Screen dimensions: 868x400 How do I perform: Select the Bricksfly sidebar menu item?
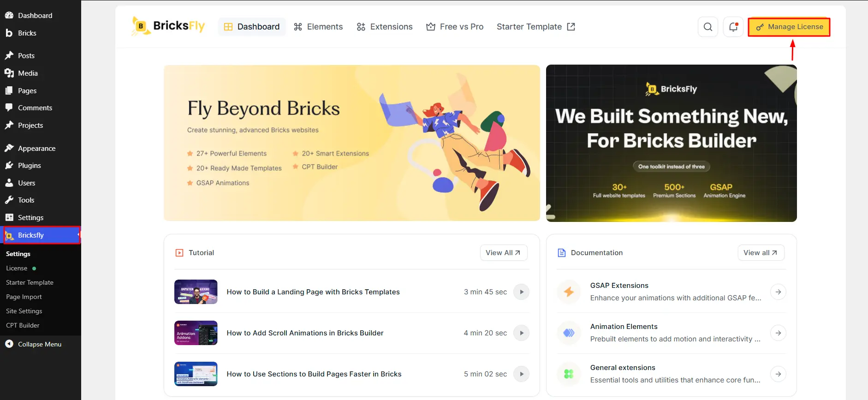tap(42, 235)
